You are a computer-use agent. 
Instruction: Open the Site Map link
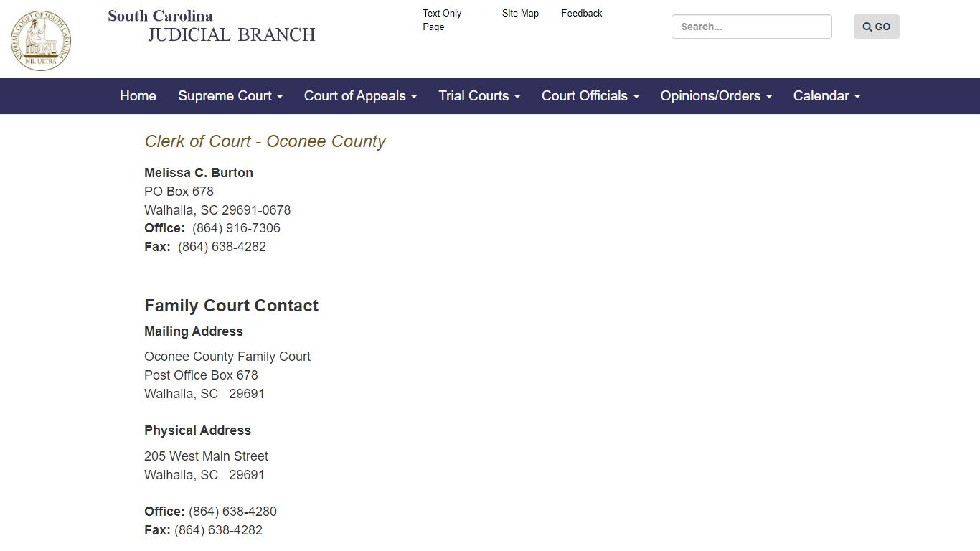pos(519,13)
